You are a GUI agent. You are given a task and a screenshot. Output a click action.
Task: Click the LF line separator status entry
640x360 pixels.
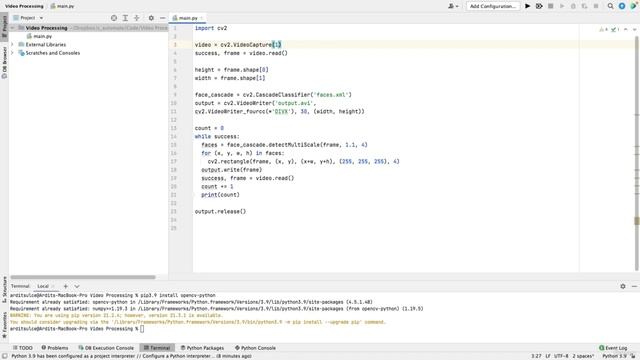coord(548,356)
